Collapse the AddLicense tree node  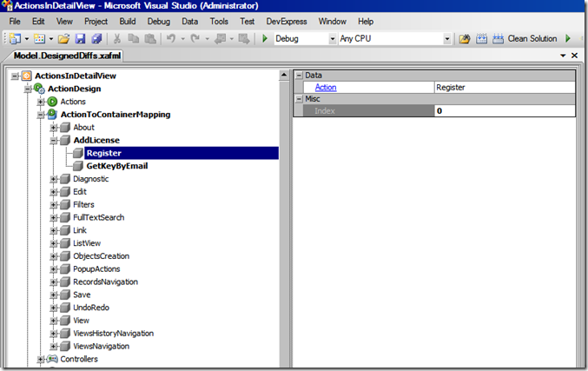point(54,140)
